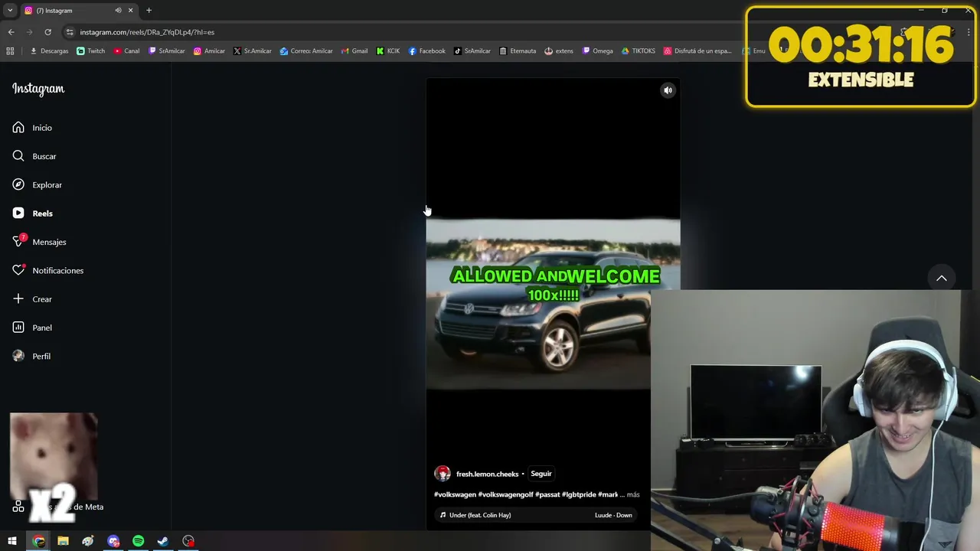Screen dimensions: 980x551
Task: Go to previous reel with up arrow
Action: (x=942, y=278)
